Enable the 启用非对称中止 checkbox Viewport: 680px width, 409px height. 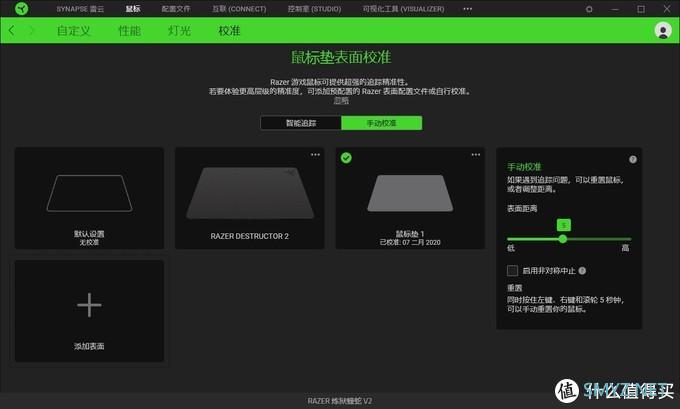click(512, 271)
